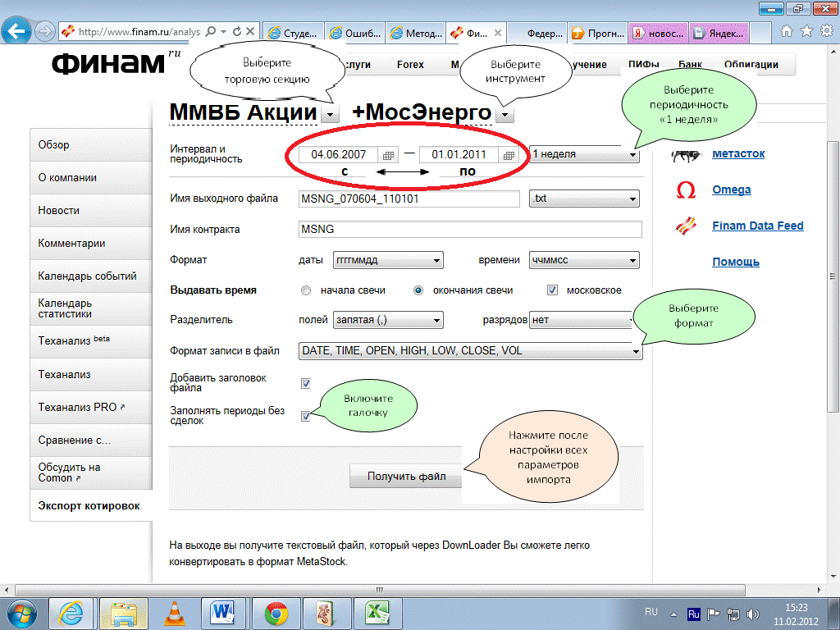Click the address bar stop (X) icon
Image resolution: width=840 pixels, height=630 pixels.
249,32
